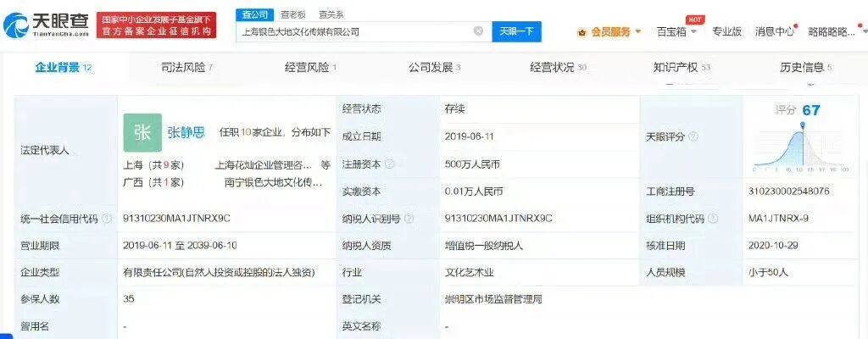
Task: Clear the search box with the X icon
Action: pos(478,31)
